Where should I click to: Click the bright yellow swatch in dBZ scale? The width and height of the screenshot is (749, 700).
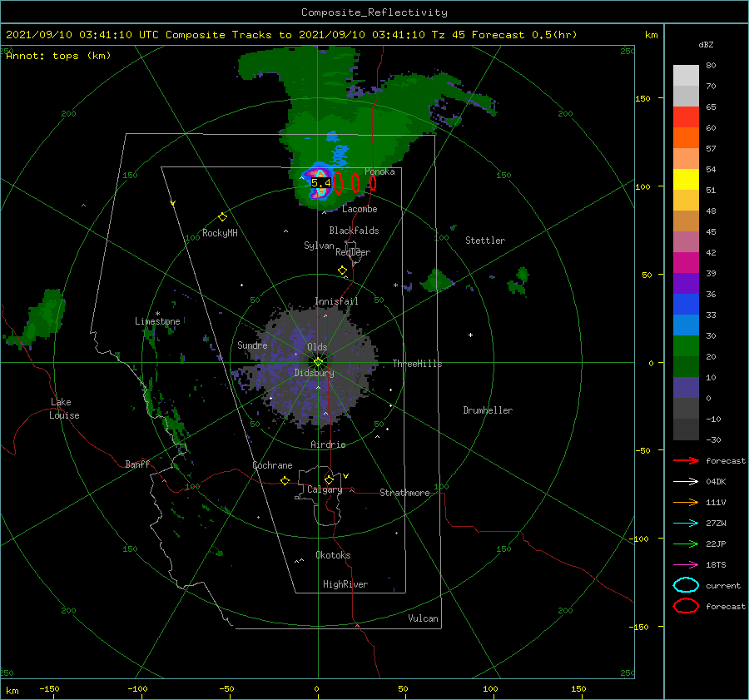coord(686,180)
